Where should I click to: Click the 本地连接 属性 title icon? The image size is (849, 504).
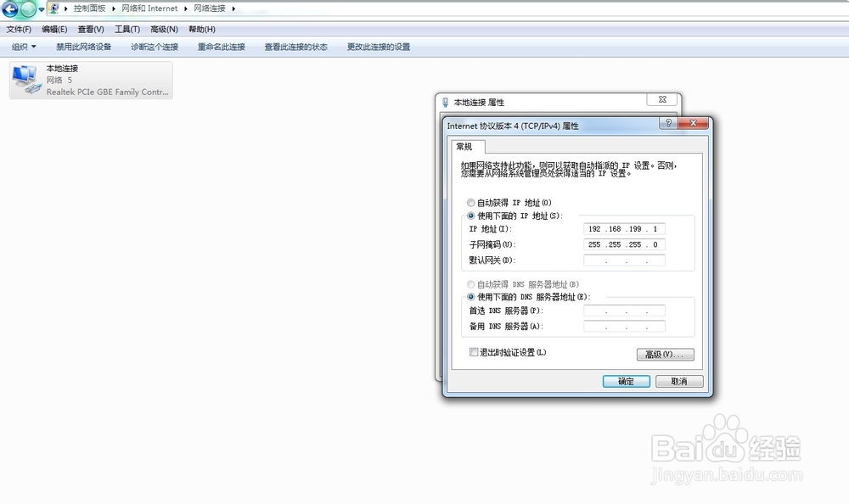point(445,103)
